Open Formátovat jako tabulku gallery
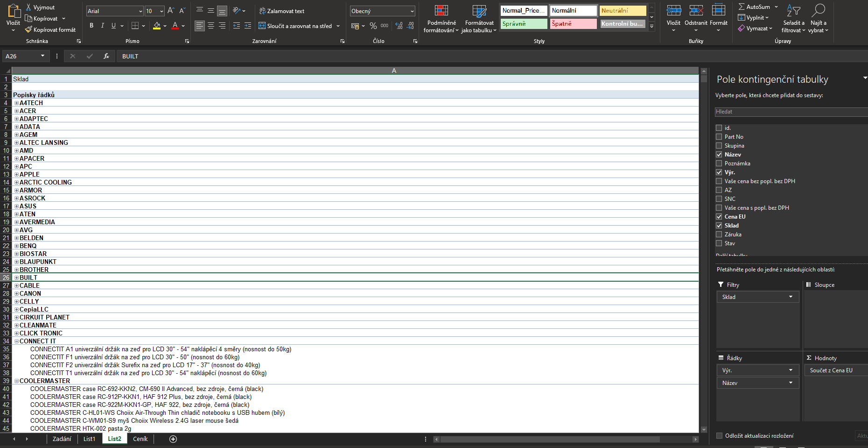The image size is (868, 448). [479, 19]
